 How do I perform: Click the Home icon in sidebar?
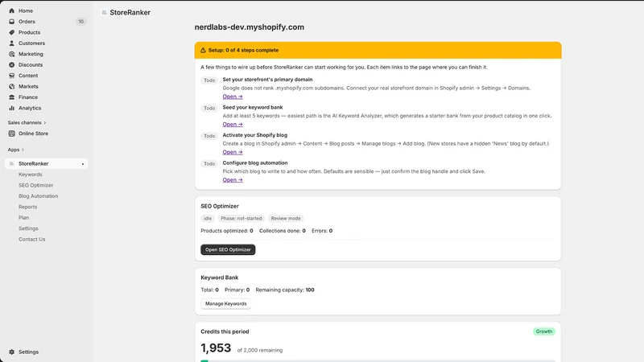11,10
